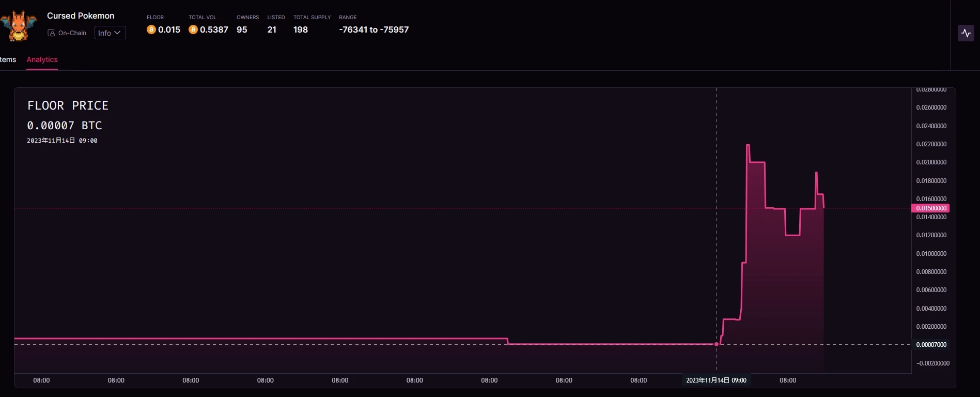Click the 0.00007000 crosshair price label
The height and width of the screenshot is (397, 980).
point(931,345)
